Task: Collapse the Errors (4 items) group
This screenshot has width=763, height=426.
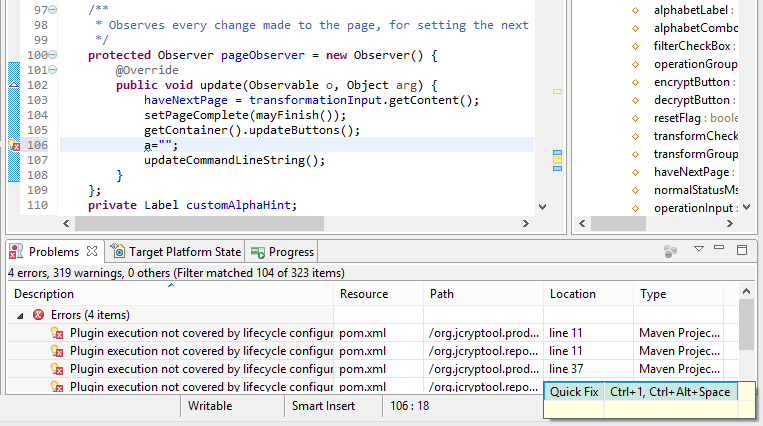Action: pyautogui.click(x=20, y=316)
